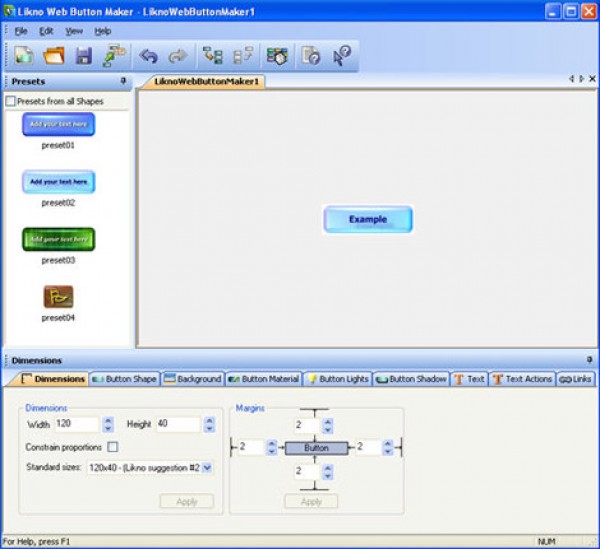Click the Example button in canvas
This screenshot has width=600, height=549.
tap(367, 219)
